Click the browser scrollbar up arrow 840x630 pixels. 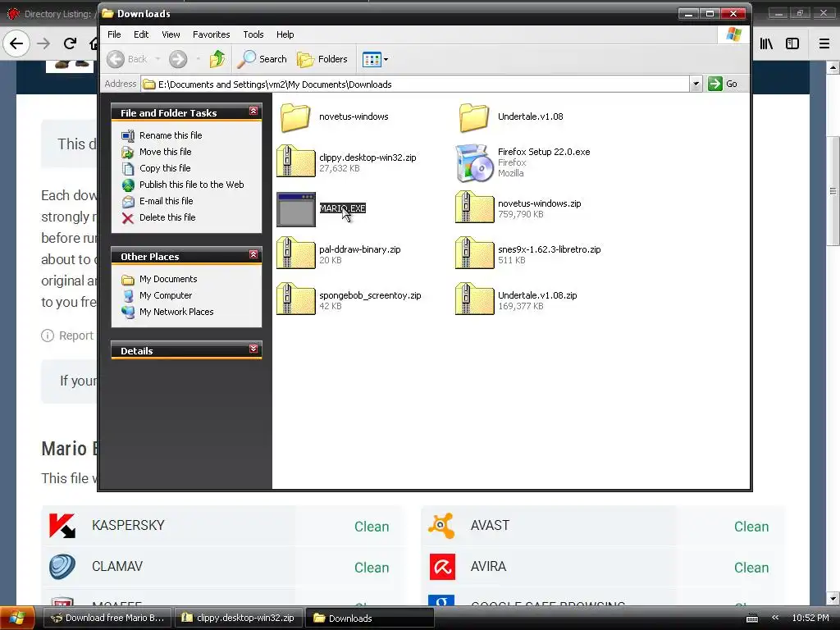(x=833, y=67)
